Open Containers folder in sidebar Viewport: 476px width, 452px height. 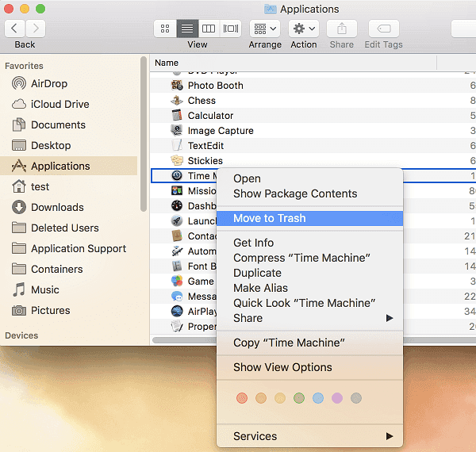coord(68,269)
